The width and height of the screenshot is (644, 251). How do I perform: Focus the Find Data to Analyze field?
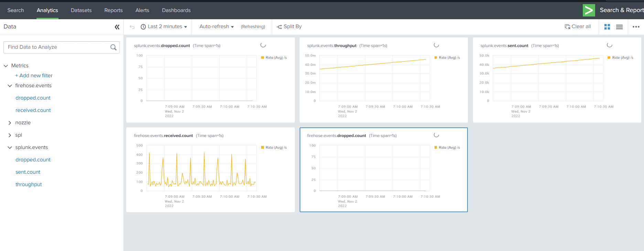pos(62,47)
